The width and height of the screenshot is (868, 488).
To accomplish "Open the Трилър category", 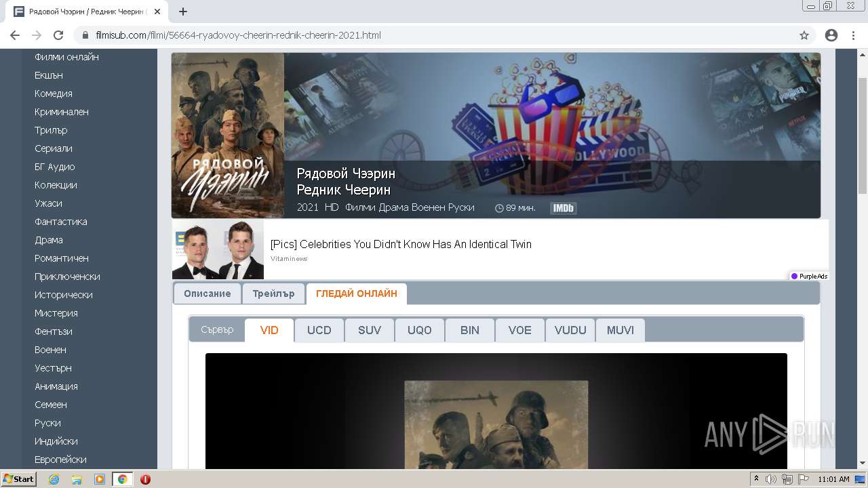I will tap(51, 130).
